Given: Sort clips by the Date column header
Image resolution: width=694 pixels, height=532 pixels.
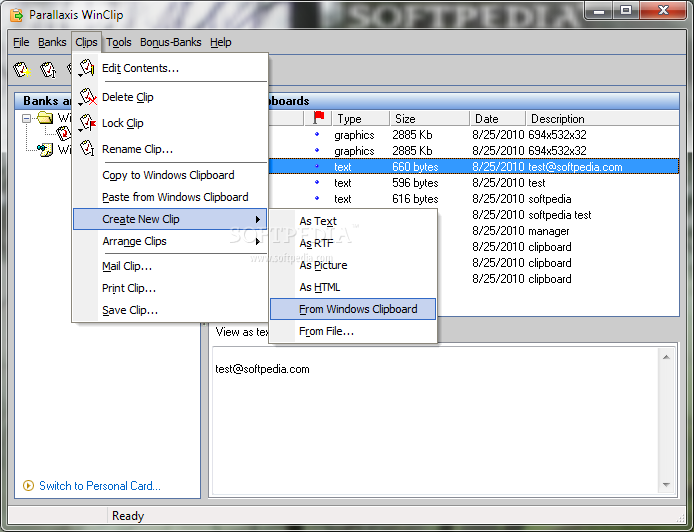Looking at the screenshot, I should tap(497, 119).
